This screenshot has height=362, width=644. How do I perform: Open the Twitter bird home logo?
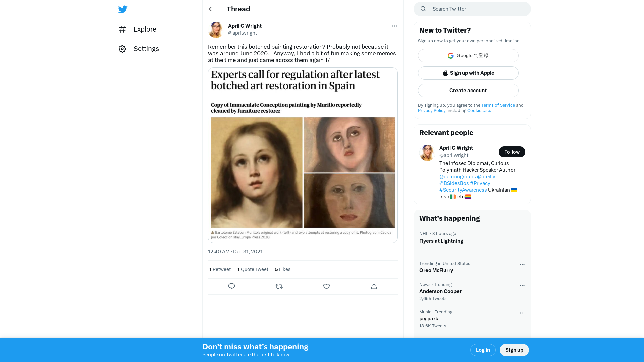click(x=123, y=9)
